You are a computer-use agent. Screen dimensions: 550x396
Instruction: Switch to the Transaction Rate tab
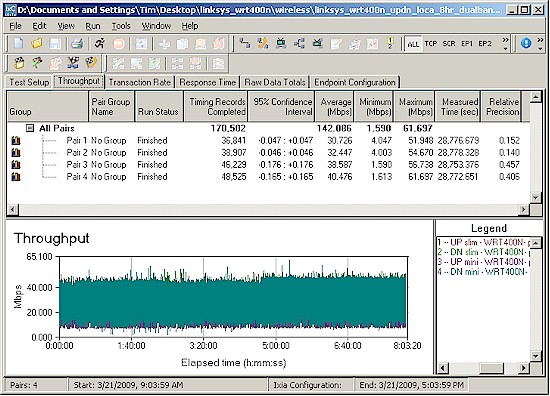point(140,82)
